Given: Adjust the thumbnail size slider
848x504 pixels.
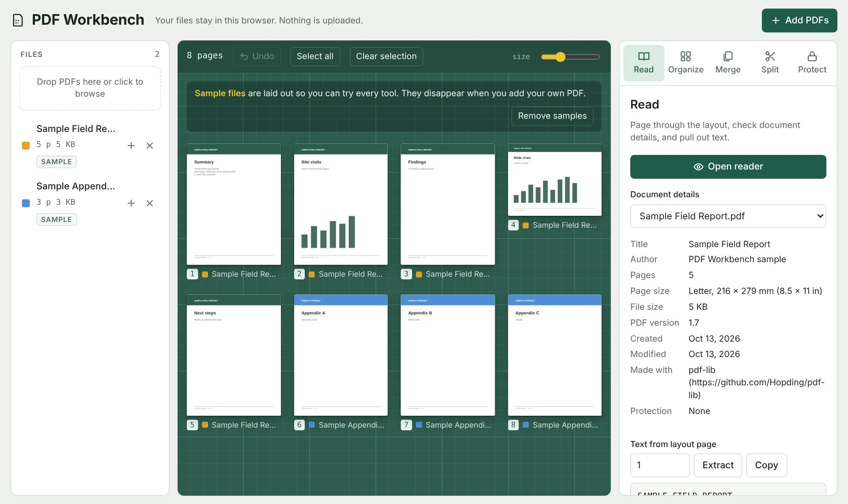Looking at the screenshot, I should [570, 57].
